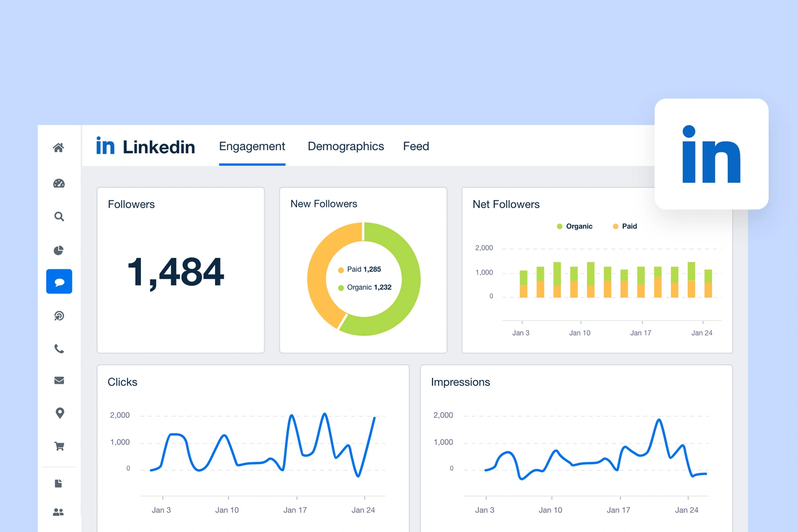
Task: Click the Linkedin heading text
Action: (159, 147)
